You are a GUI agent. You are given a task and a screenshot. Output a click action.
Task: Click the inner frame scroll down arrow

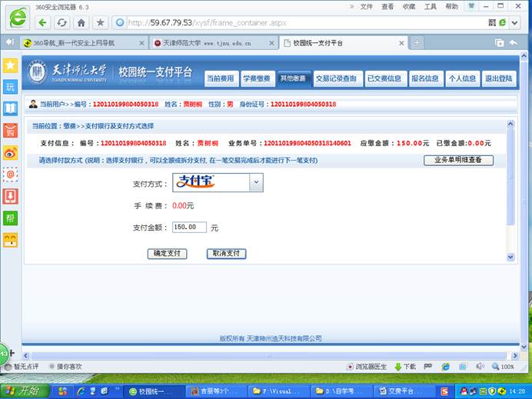(510, 257)
